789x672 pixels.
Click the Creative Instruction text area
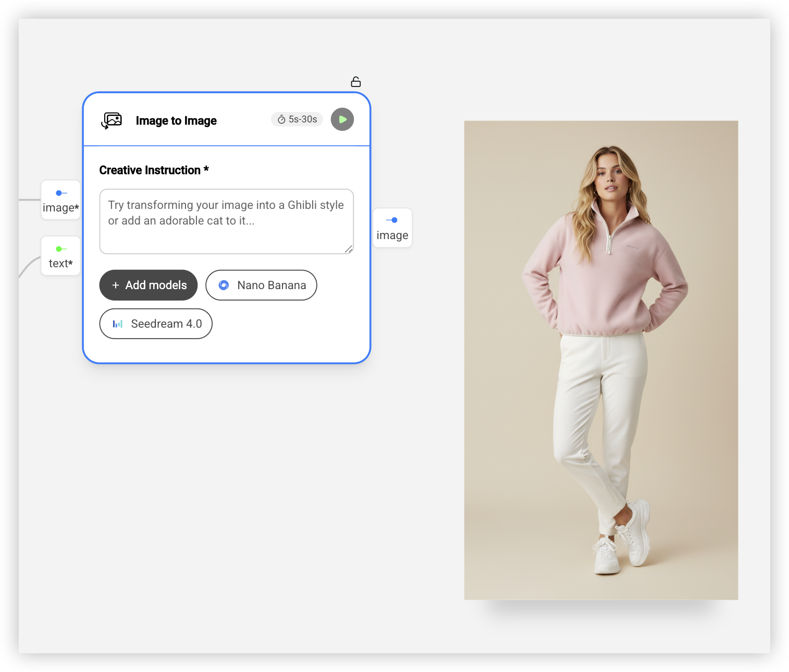227,221
